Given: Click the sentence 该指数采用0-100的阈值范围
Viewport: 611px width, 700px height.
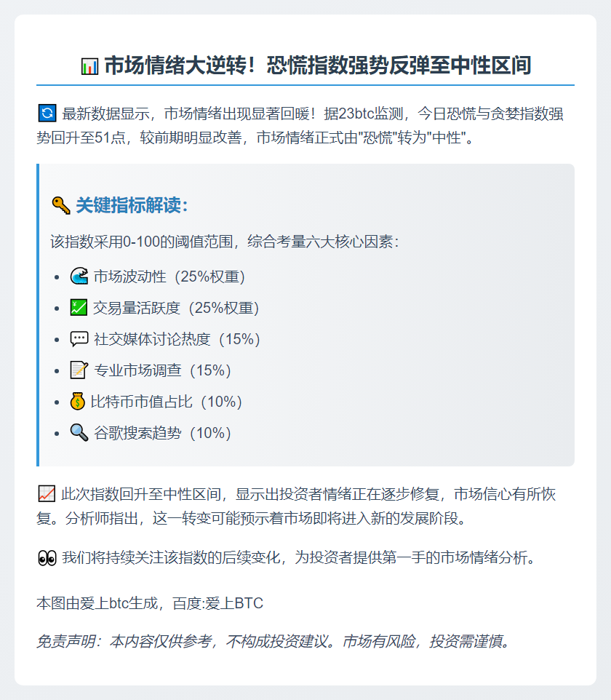Looking at the screenshot, I should coord(224,242).
